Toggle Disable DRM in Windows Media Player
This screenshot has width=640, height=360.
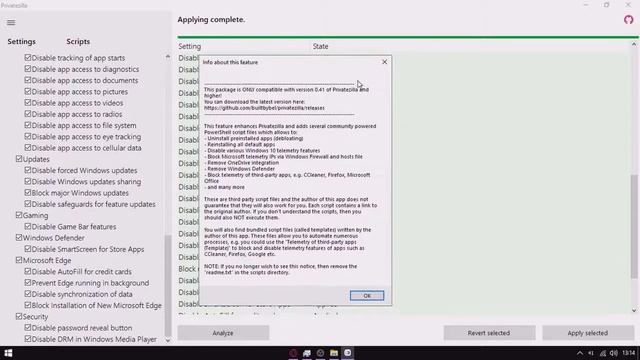[28, 338]
